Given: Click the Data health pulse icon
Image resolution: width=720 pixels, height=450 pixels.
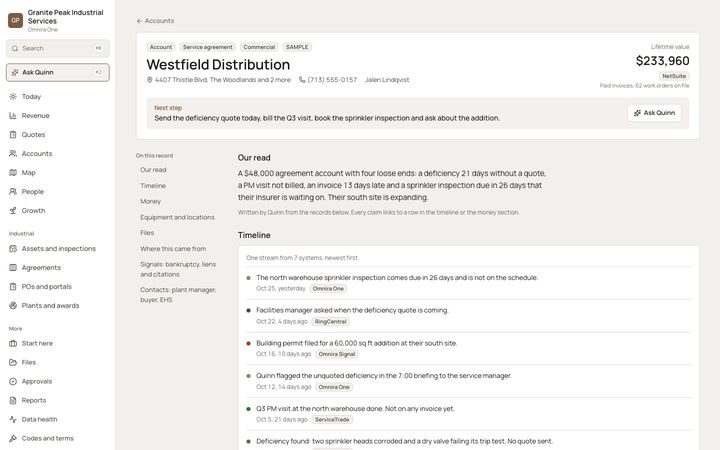Looking at the screenshot, I should coord(13,419).
